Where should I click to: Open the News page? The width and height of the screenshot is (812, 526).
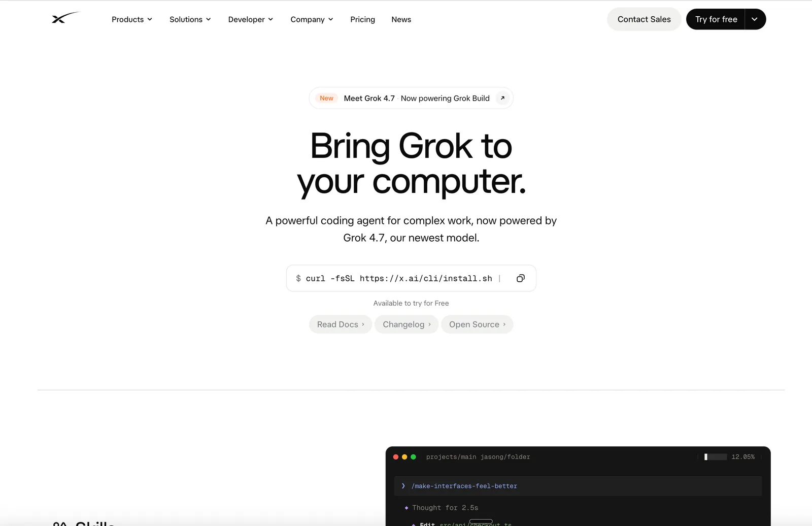(x=401, y=19)
